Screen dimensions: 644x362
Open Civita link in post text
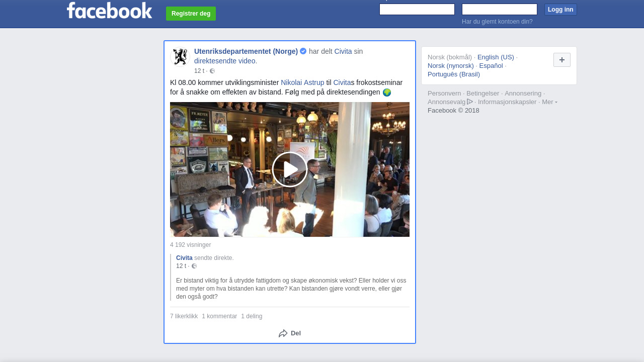pyautogui.click(x=342, y=82)
